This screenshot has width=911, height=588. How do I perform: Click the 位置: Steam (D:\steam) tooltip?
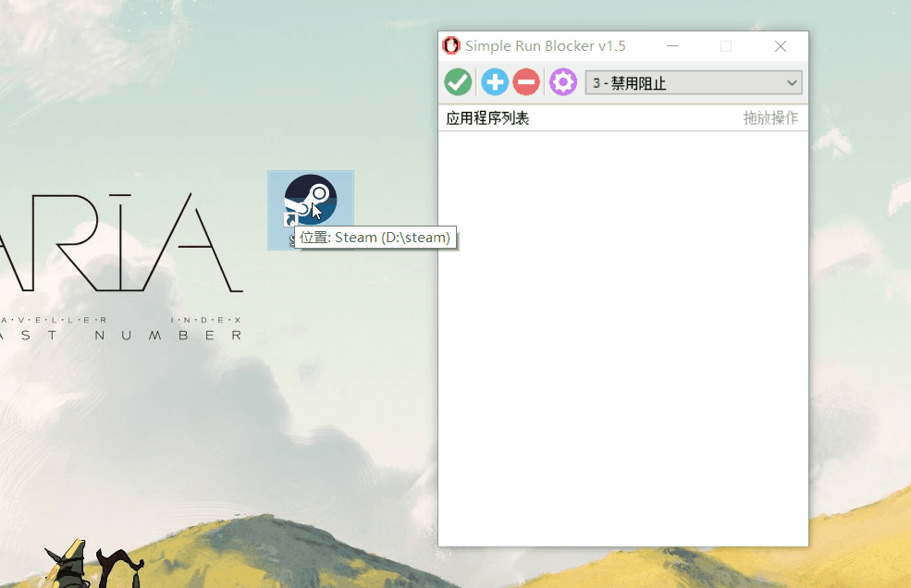click(x=375, y=238)
